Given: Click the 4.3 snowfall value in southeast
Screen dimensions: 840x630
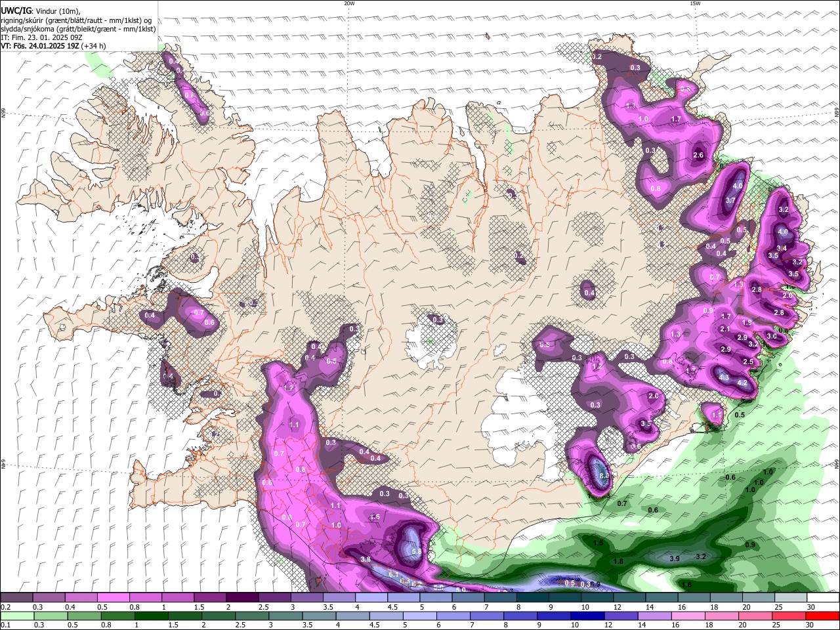Looking at the screenshot, I should click(x=724, y=378).
